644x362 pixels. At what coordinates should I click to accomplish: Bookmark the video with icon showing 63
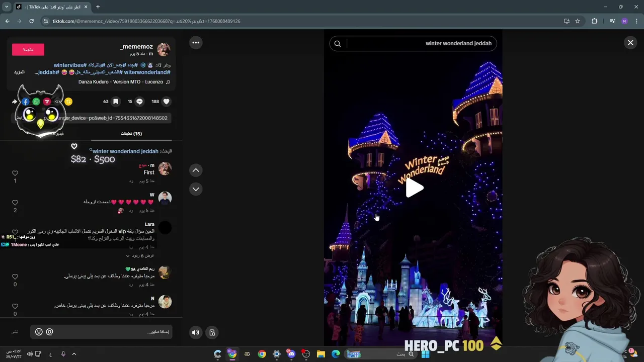pyautogui.click(x=115, y=102)
